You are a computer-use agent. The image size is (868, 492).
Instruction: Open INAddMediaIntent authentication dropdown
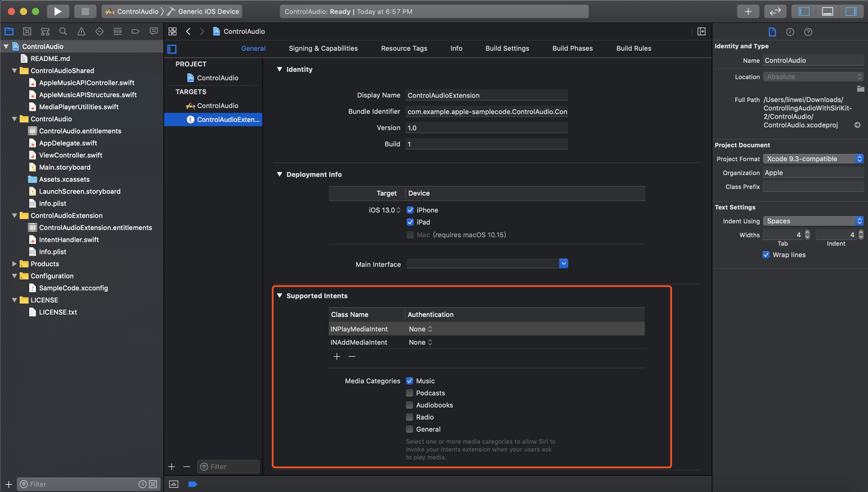pyautogui.click(x=420, y=343)
